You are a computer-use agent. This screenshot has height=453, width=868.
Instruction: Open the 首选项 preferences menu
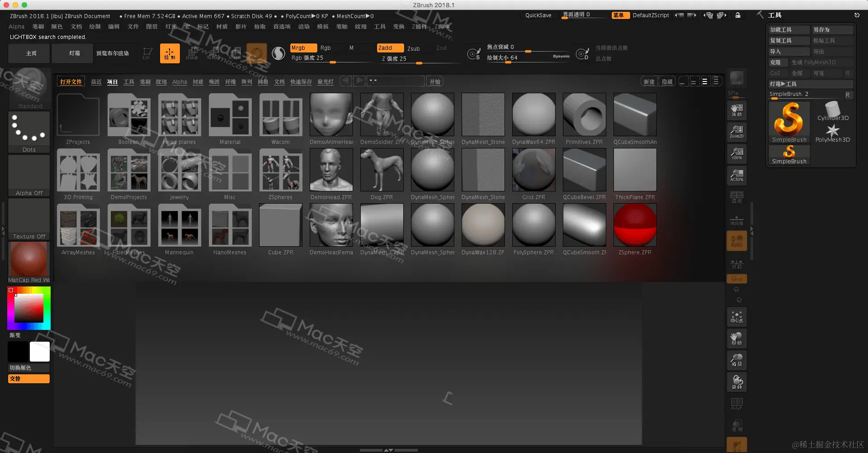click(282, 27)
